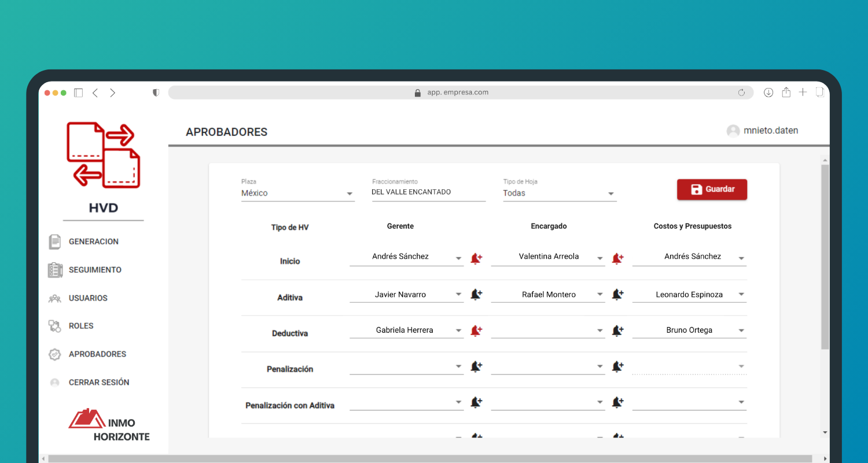
Task: Go to GENERACION in the sidebar
Action: point(93,242)
